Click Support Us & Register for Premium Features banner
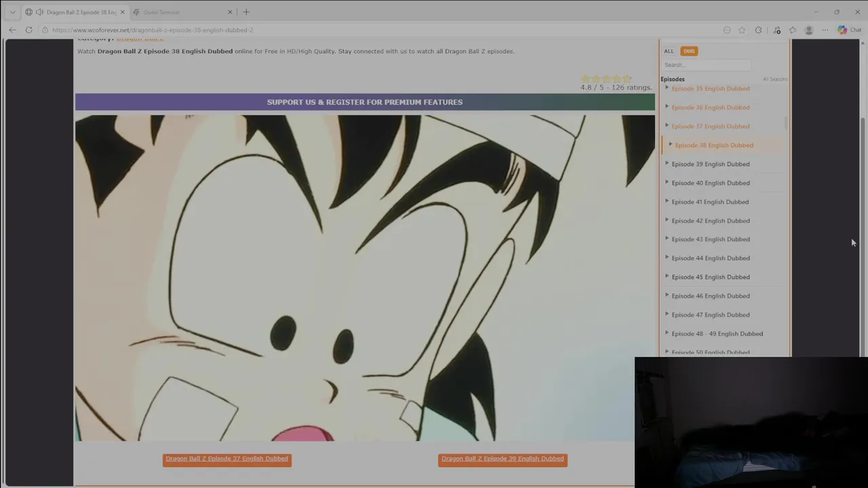This screenshot has width=868, height=488. (365, 102)
